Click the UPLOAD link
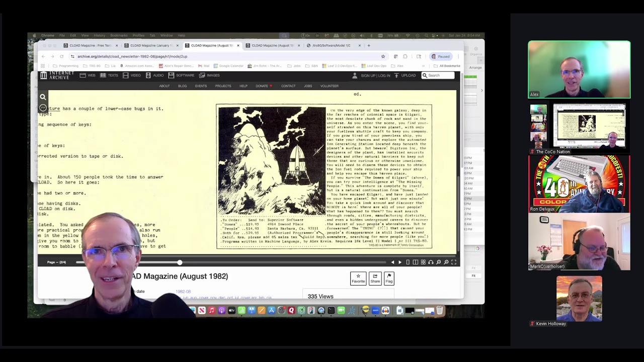The image size is (644, 362). tap(405, 75)
